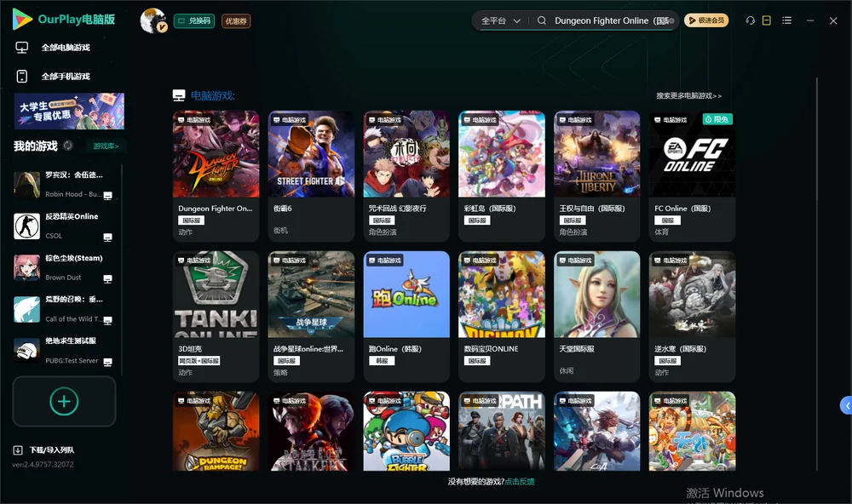Select 全部手机游戏 in the sidebar
This screenshot has width=852, height=504.
[x=66, y=77]
